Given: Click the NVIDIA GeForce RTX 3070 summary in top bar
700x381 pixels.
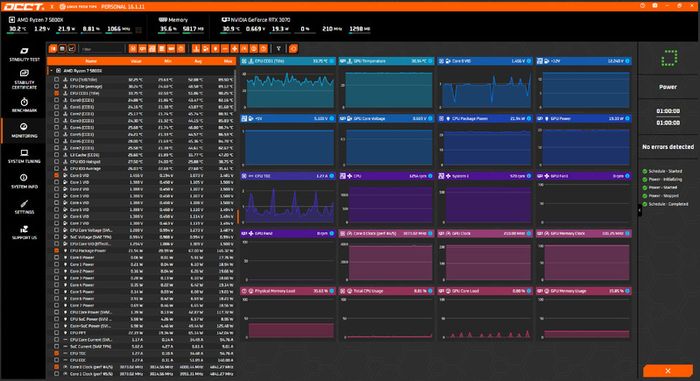Looking at the screenshot, I should (x=296, y=25).
